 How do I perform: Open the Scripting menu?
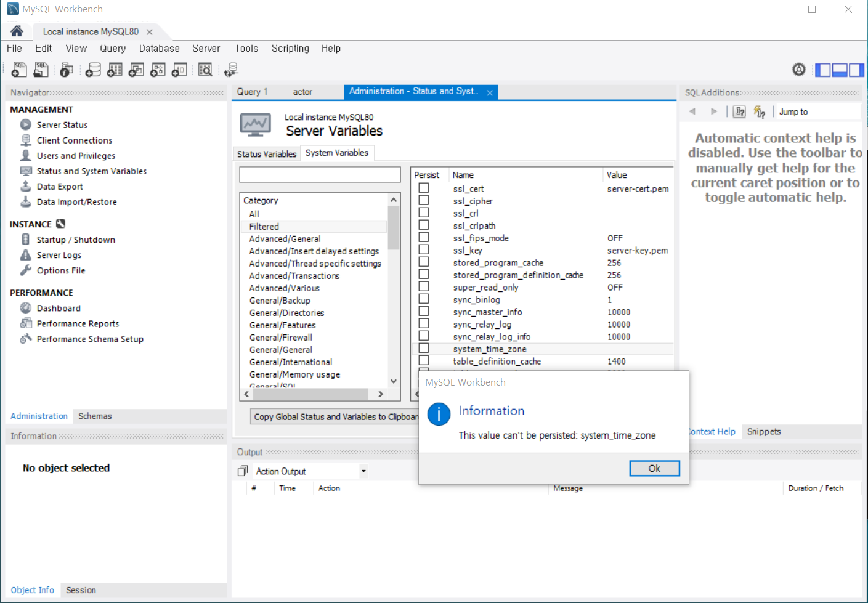coord(290,49)
